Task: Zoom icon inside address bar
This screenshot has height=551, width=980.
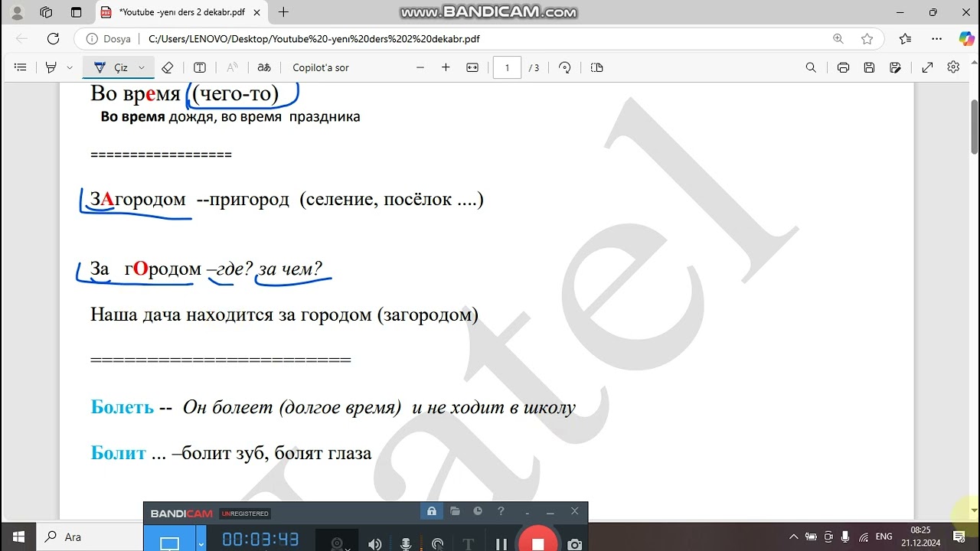Action: [x=838, y=39]
